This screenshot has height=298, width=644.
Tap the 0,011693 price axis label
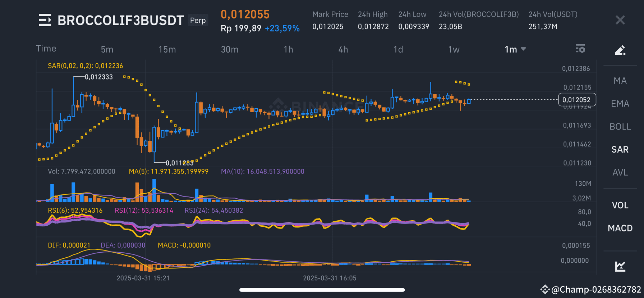click(x=577, y=126)
